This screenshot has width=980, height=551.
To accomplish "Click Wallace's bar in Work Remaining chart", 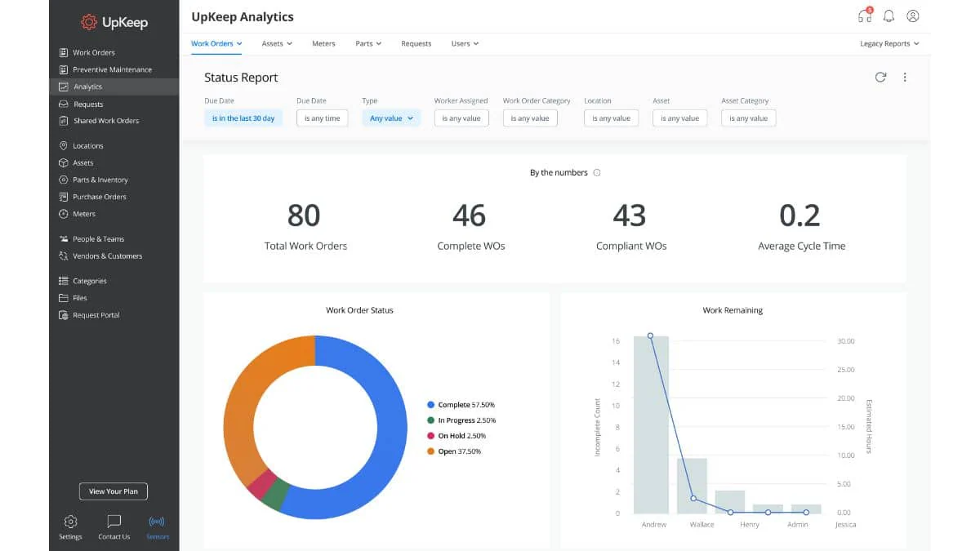I will 693,486.
